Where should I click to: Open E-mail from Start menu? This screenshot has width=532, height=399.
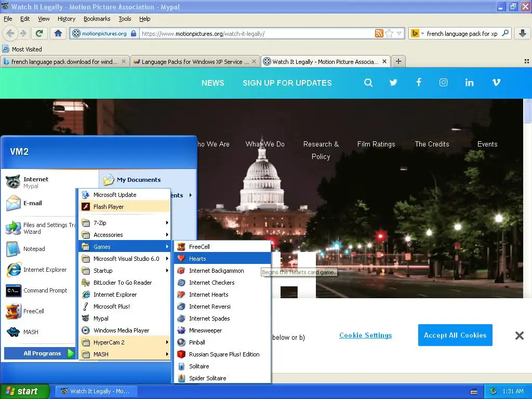[39, 203]
